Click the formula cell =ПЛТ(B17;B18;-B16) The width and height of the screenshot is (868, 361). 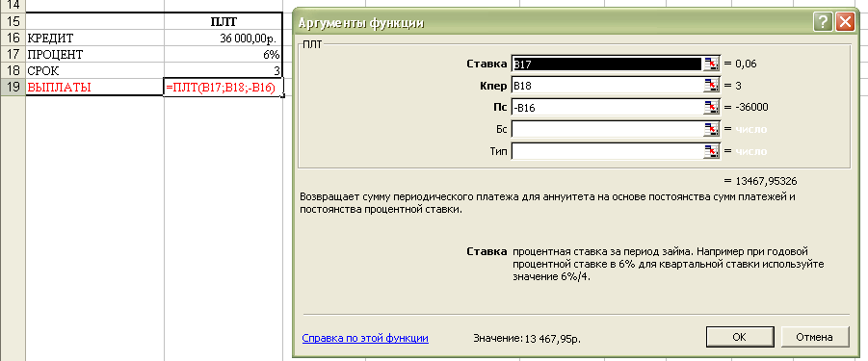pyautogui.click(x=224, y=88)
